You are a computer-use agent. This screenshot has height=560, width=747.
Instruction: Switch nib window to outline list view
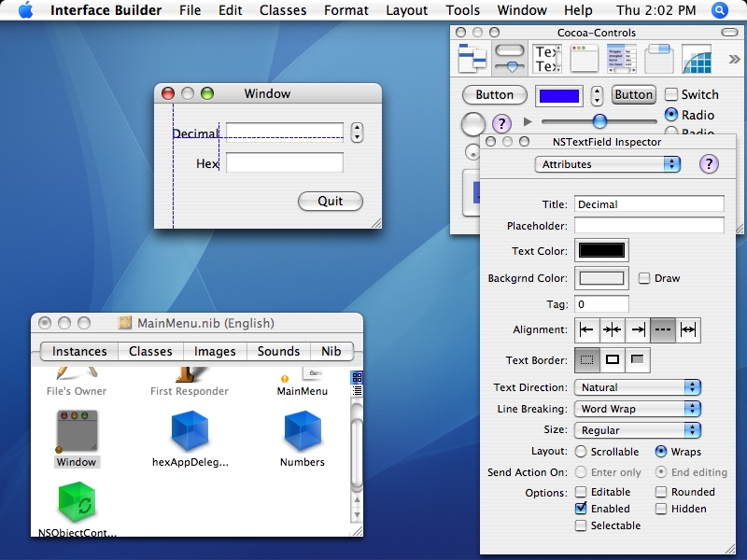tap(357, 390)
